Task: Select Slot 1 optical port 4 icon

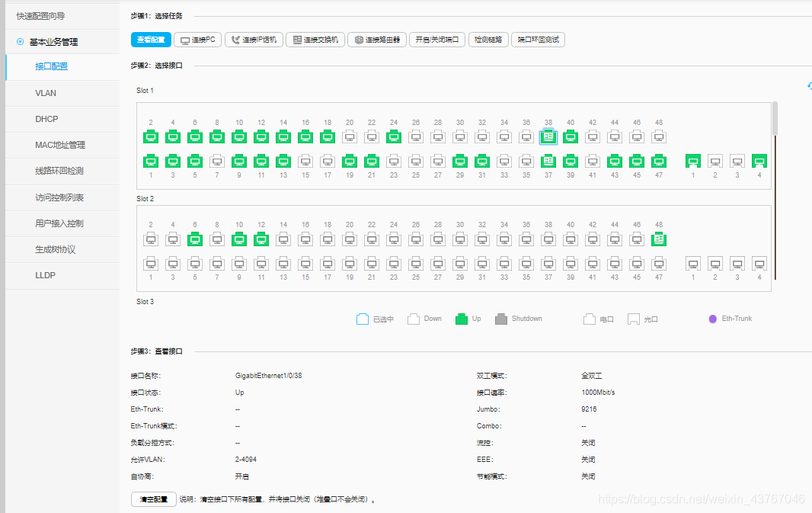Action: 759,161
